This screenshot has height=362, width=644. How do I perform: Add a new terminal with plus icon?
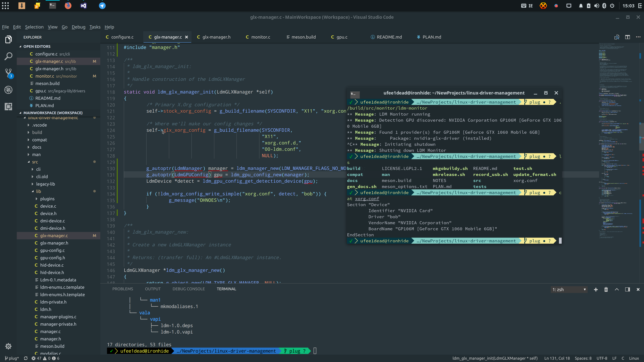pos(596,289)
